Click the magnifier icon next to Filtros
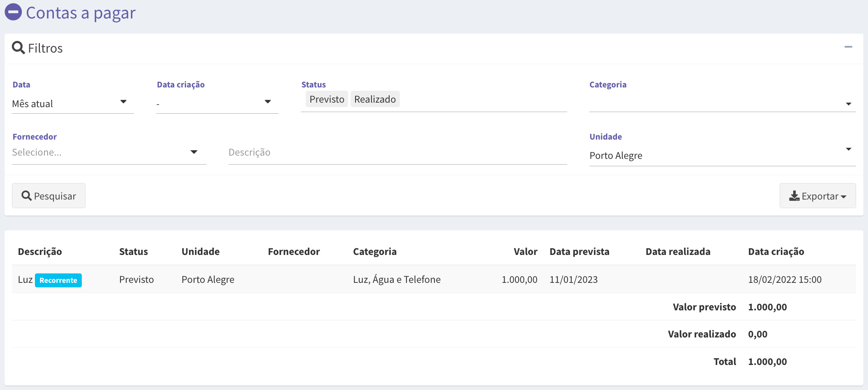 tap(18, 48)
